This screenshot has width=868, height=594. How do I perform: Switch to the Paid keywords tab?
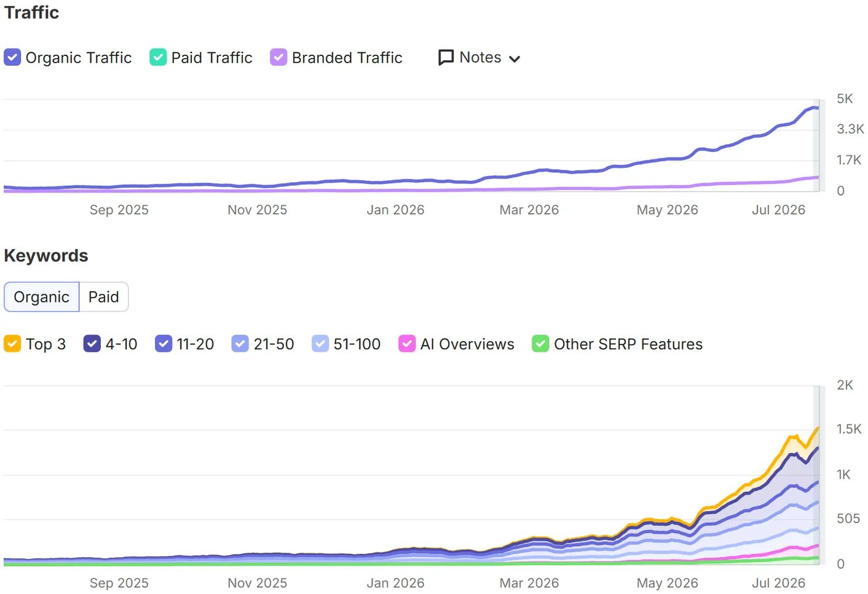pos(103,297)
